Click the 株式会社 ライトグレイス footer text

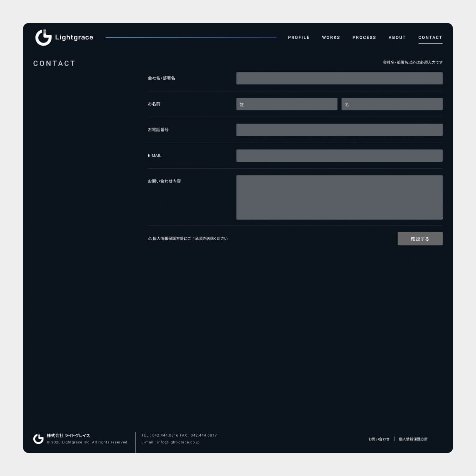[x=68, y=435]
